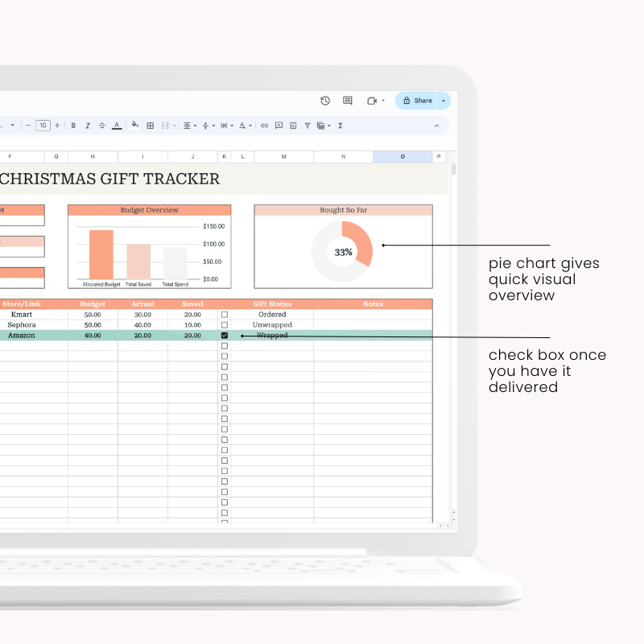Check the Sephora row checkbox

click(225, 325)
